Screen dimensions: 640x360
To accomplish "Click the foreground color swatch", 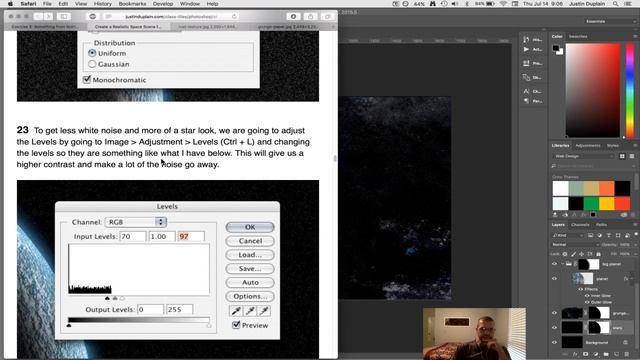I will pyautogui.click(x=556, y=48).
